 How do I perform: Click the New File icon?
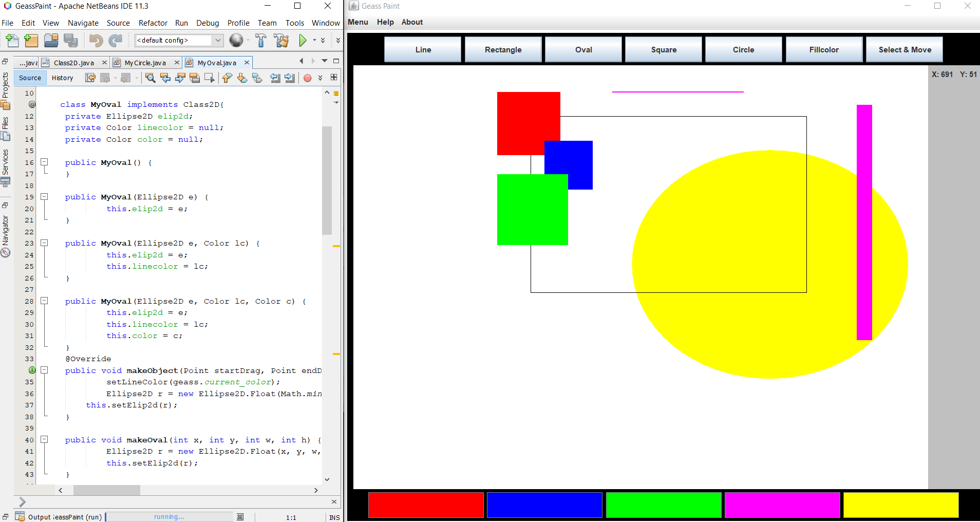12,40
